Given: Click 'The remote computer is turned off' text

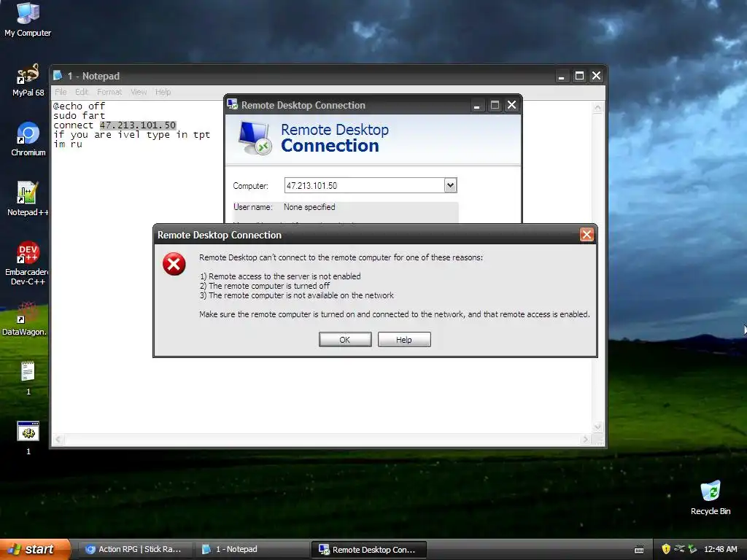Looking at the screenshot, I should 269,286.
